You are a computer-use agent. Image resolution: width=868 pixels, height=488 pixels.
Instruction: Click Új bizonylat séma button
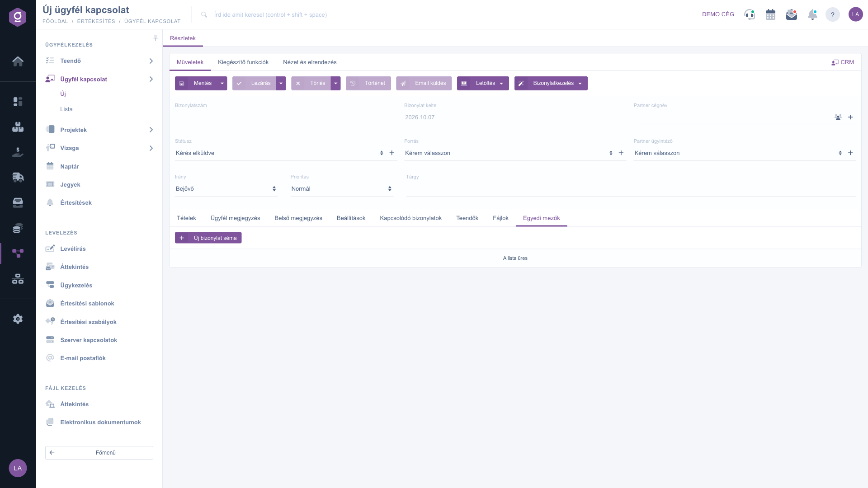point(208,238)
